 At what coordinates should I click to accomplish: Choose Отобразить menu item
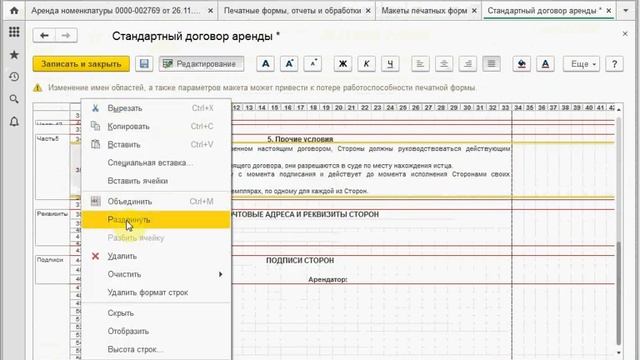[x=156, y=331]
